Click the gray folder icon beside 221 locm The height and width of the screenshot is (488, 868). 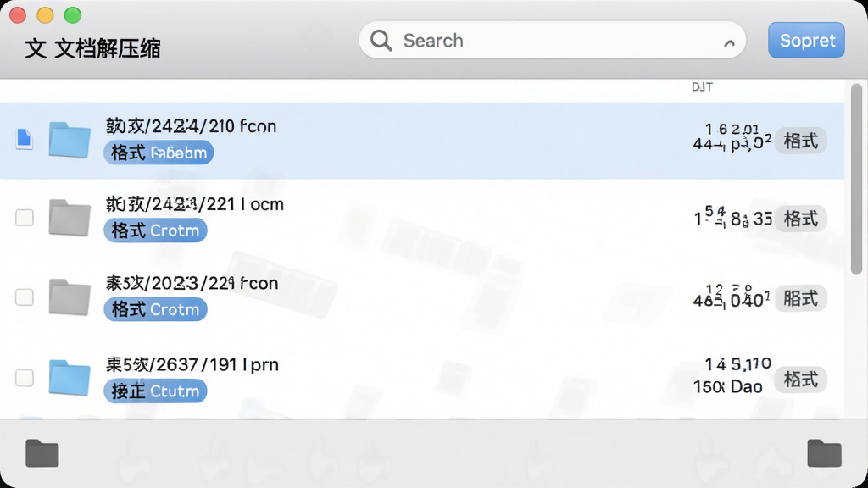click(70, 218)
